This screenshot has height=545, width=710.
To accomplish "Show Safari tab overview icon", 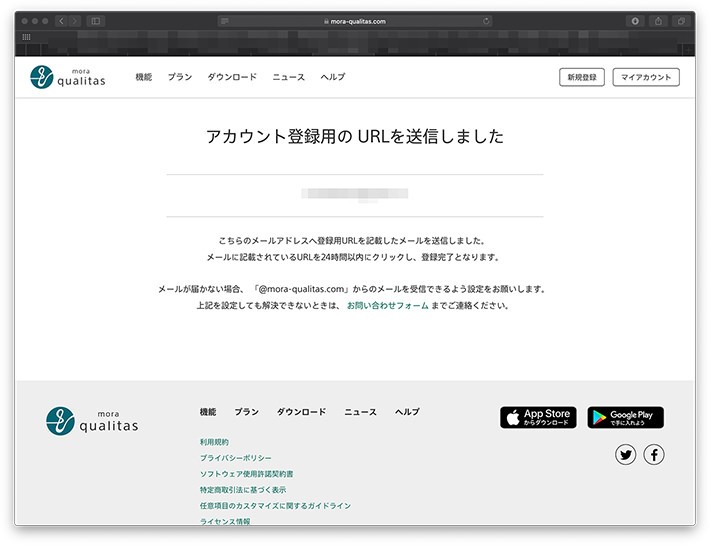I will click(x=681, y=21).
